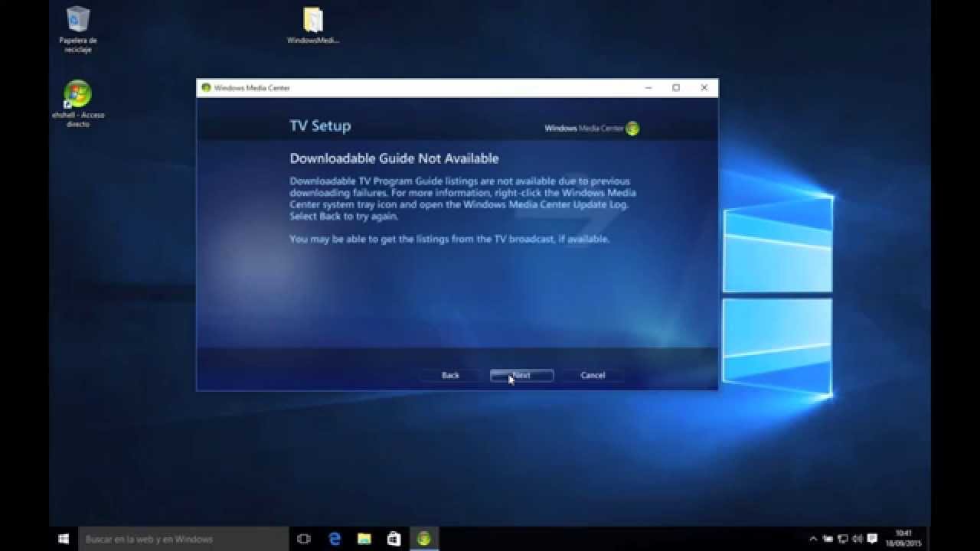
Task: Open the Windows Media Center taskbar icon
Action: click(x=422, y=539)
